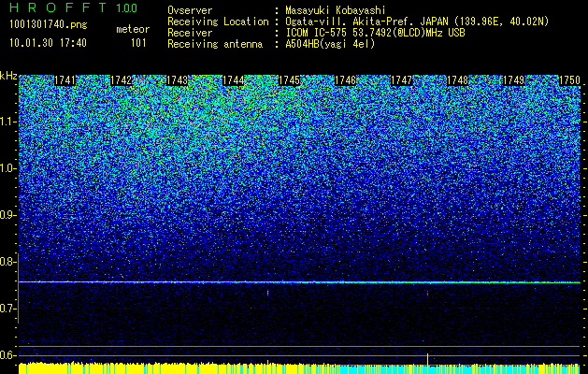Click the 0.7 frequency axis label
Image resolution: width=588 pixels, height=374 pixels.
pos(7,309)
